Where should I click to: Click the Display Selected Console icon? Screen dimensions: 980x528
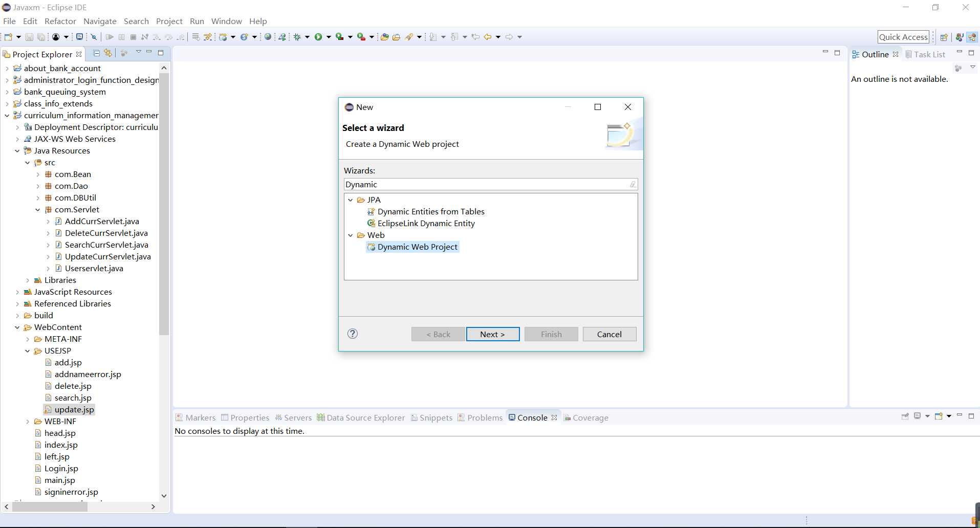[918, 416]
